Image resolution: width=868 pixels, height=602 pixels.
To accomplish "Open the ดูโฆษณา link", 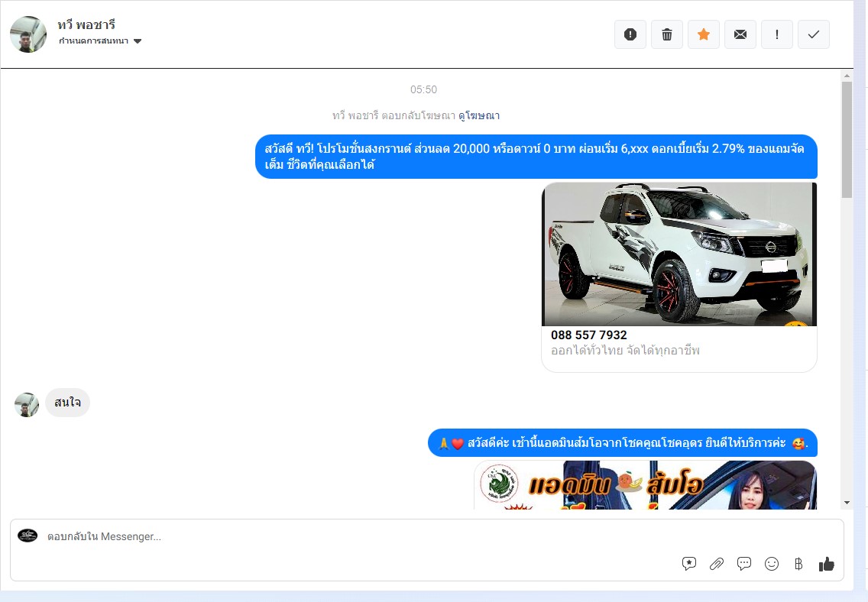I will click(x=479, y=115).
